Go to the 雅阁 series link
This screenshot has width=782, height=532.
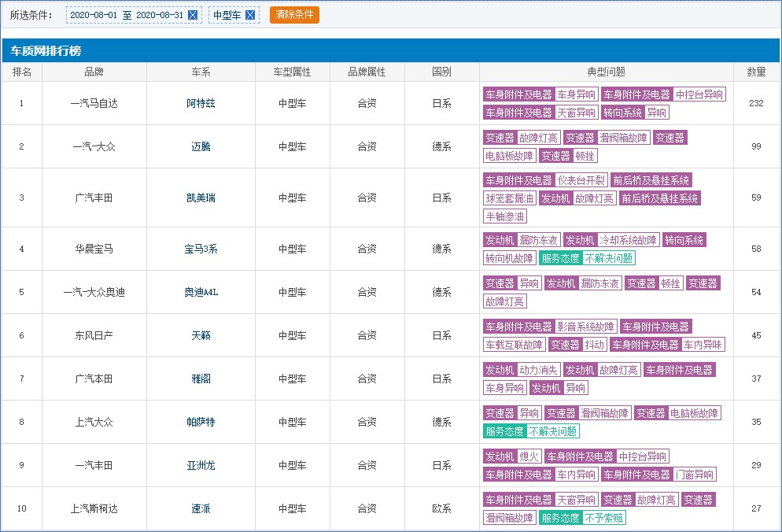pyautogui.click(x=201, y=379)
